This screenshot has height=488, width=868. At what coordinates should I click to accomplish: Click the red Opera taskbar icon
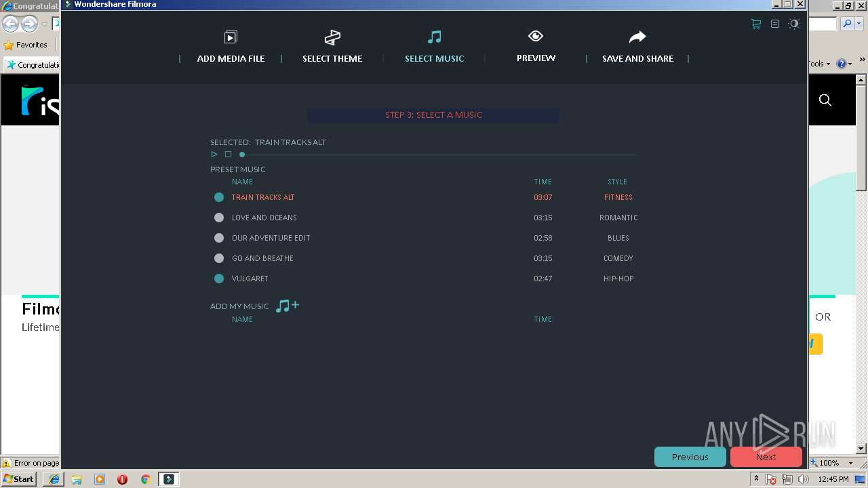tap(122, 479)
